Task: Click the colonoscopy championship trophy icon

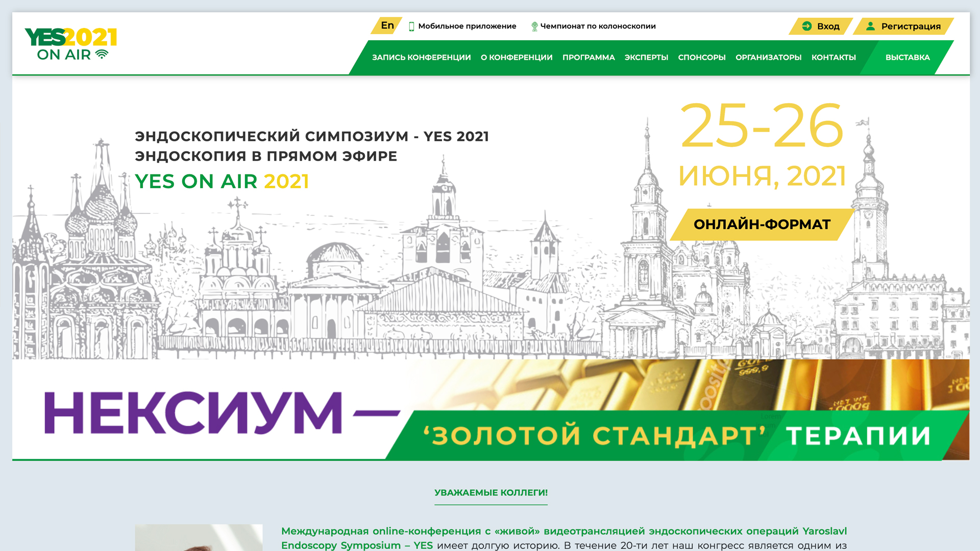Action: [534, 27]
